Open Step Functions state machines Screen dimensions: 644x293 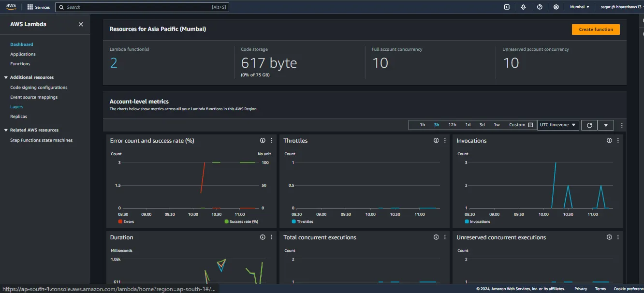[41, 140]
